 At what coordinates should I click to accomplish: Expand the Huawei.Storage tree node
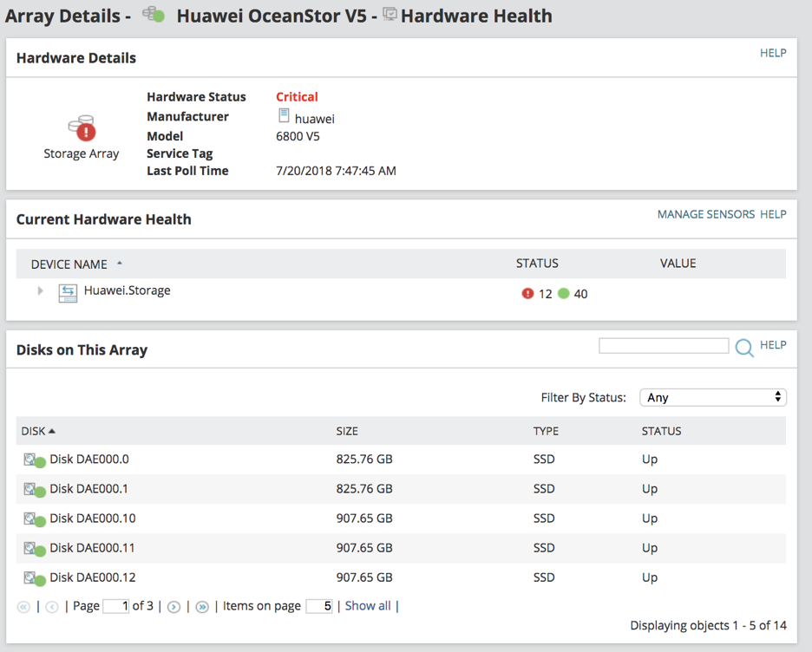tap(41, 290)
